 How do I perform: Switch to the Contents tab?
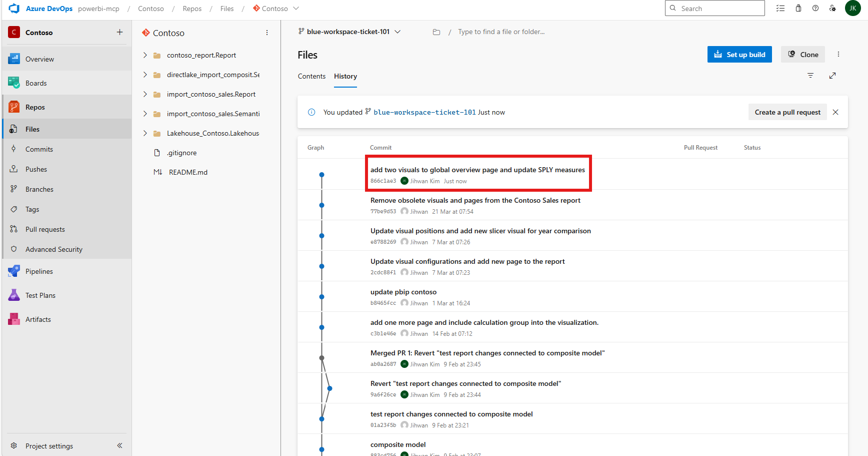(x=311, y=76)
